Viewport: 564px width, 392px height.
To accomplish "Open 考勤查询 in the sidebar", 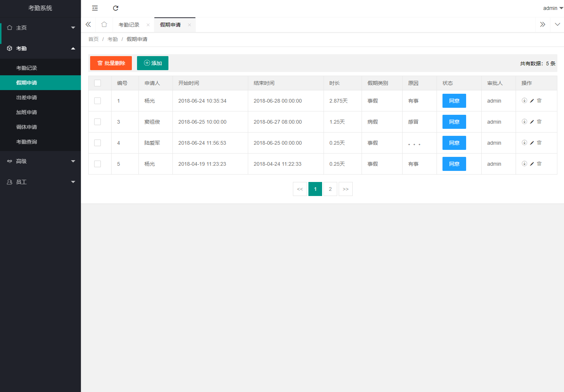I will [41, 142].
